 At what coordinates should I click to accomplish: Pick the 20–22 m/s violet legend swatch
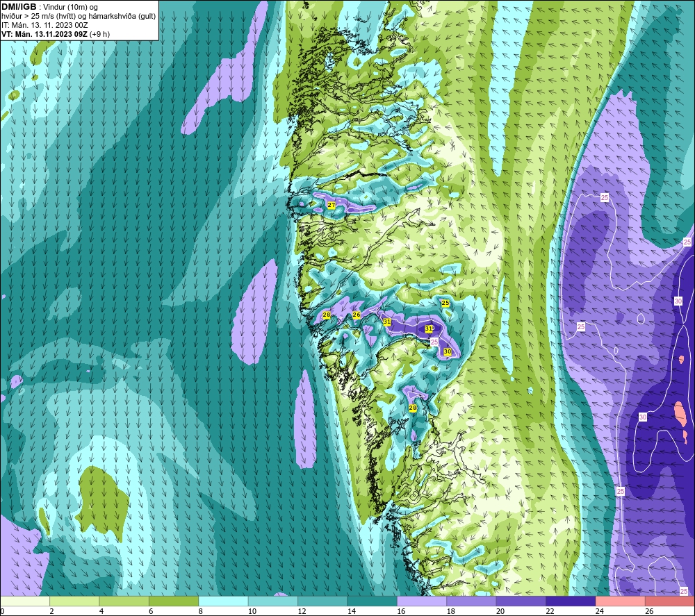(x=521, y=601)
